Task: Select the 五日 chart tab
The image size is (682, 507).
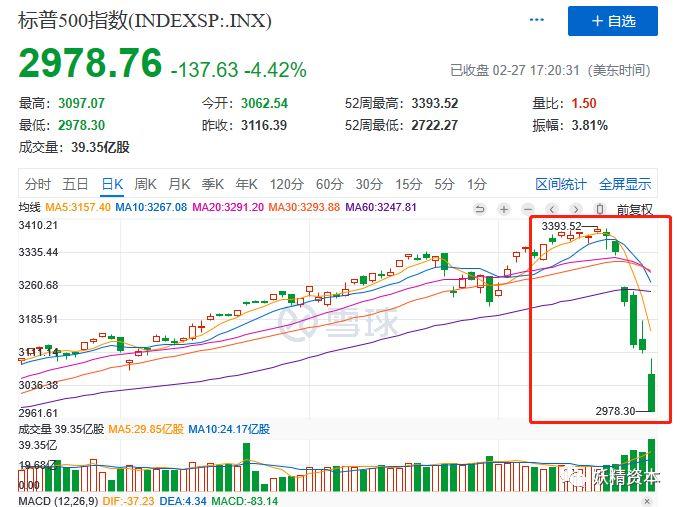Action: 75,184
